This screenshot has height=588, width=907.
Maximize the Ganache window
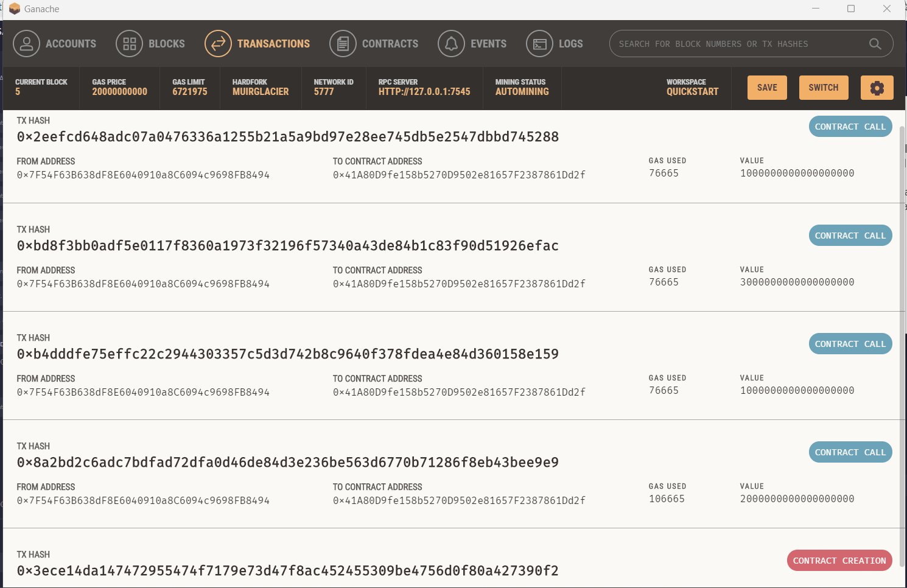851,9
